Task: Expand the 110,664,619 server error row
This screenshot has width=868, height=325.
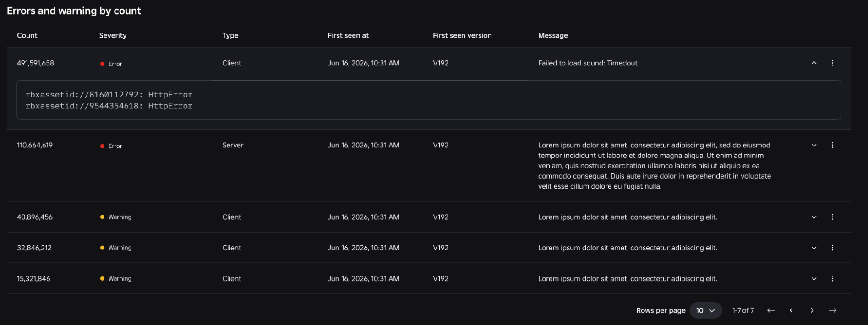Action: [x=814, y=145]
